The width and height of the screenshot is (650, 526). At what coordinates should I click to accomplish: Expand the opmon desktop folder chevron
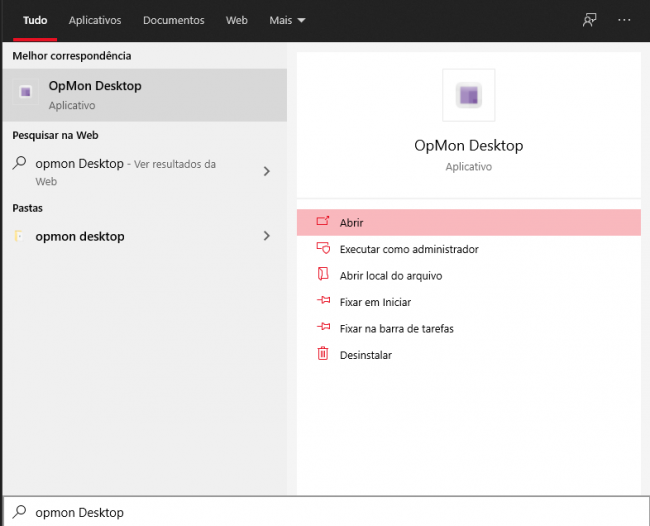[x=266, y=236]
